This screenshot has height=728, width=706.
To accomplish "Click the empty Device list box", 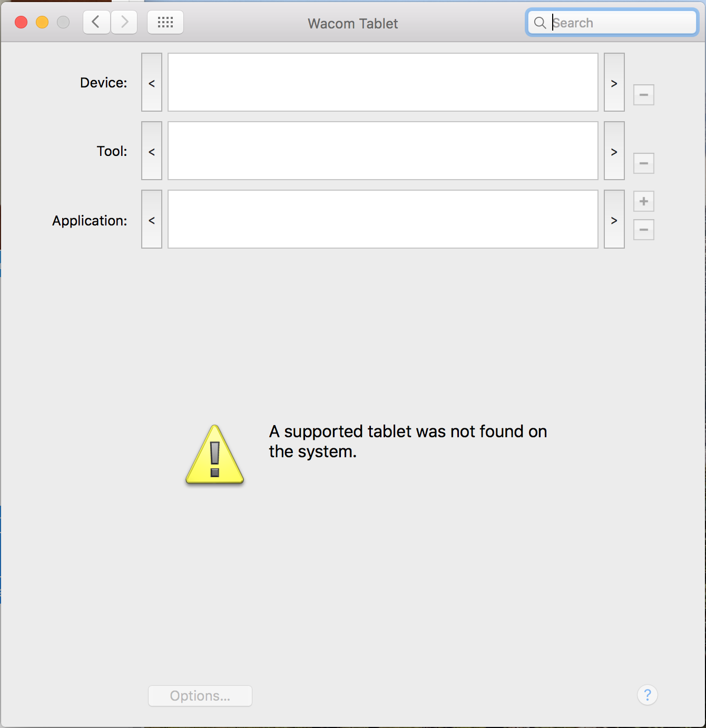I will click(x=383, y=82).
